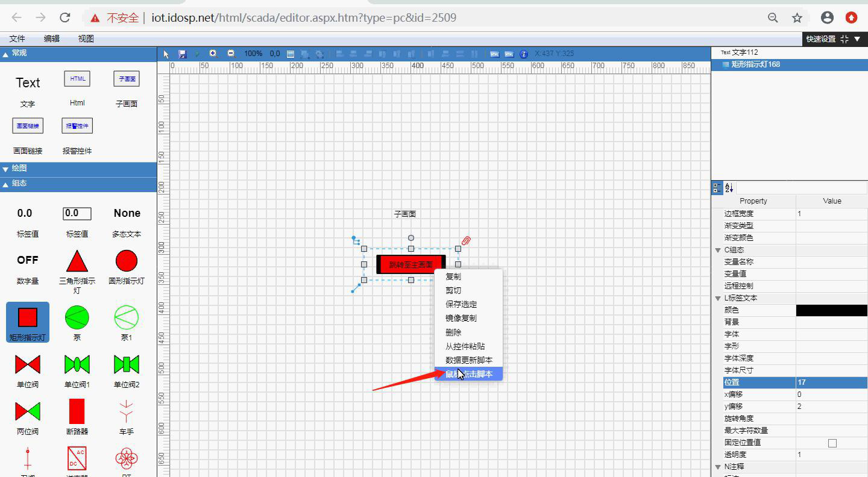Switch to categorized property view
Screen dimensions: 868x477
(717, 188)
